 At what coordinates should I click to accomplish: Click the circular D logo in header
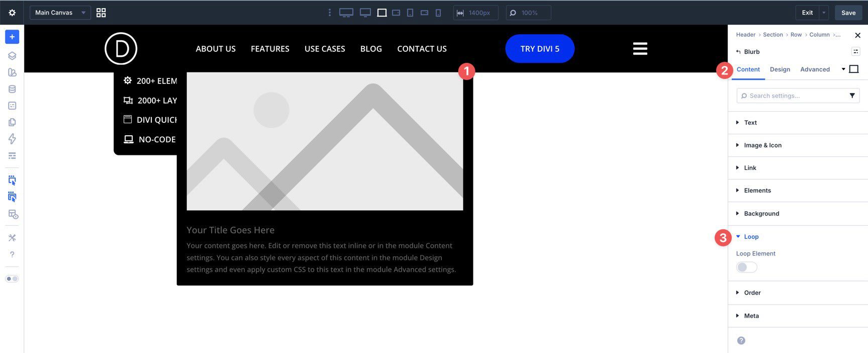(x=121, y=49)
